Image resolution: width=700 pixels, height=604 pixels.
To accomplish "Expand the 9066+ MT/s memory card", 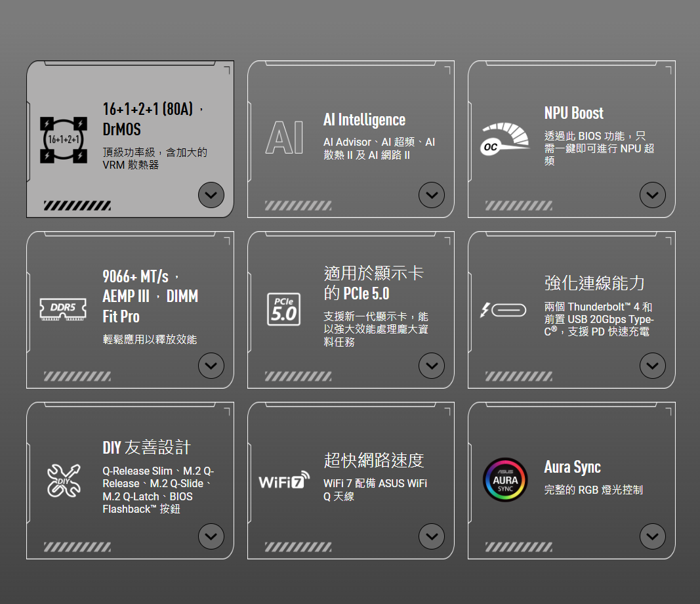I will click(x=211, y=366).
